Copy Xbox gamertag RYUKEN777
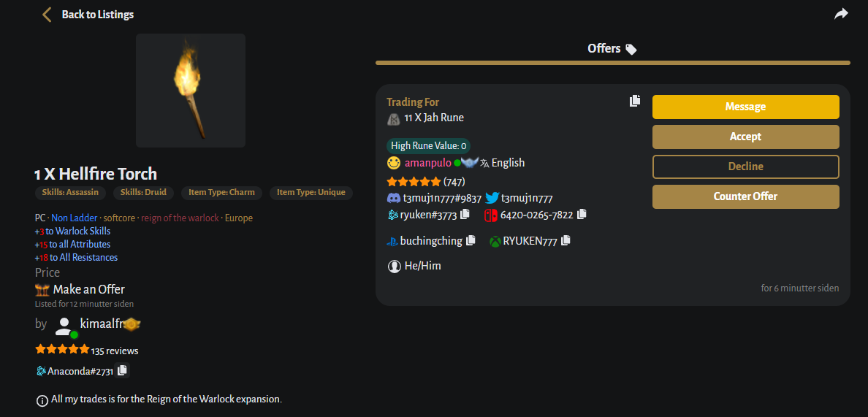The width and height of the screenshot is (868, 417). tap(566, 240)
